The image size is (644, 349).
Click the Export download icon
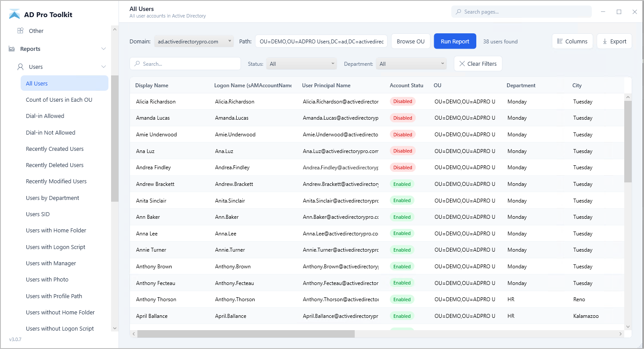tap(605, 41)
